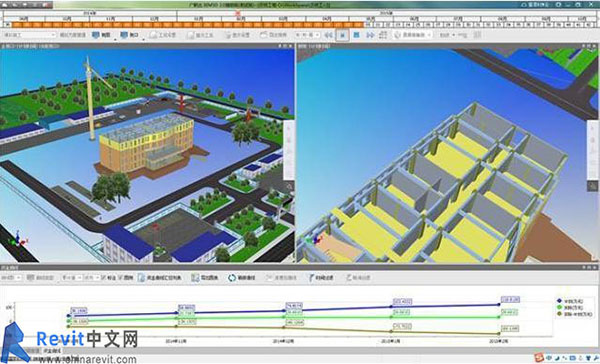Click the display settings toolbar button
This screenshot has width=600, height=364.
[x=237, y=35]
